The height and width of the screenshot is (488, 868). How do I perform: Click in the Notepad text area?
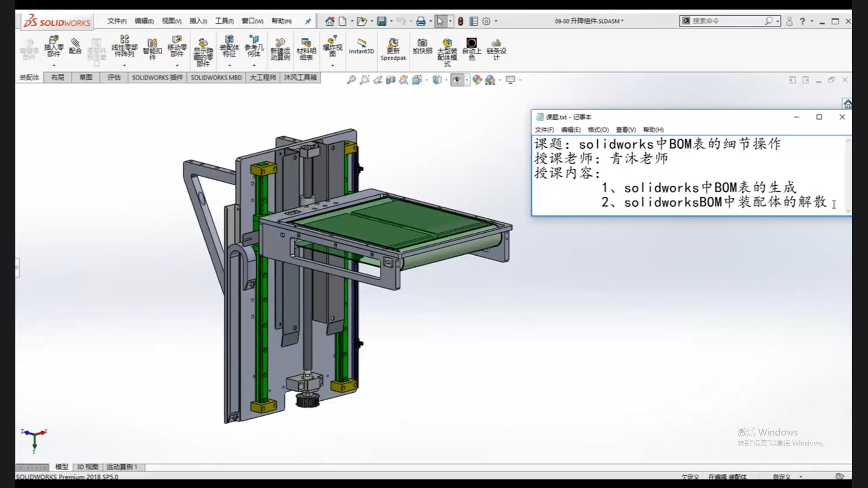[688, 176]
